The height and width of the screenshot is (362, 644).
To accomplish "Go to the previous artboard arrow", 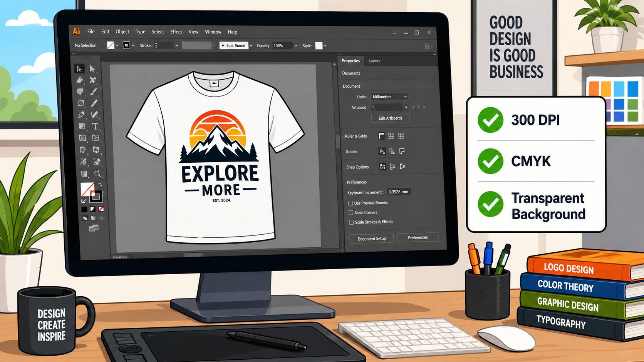I will pos(413,107).
